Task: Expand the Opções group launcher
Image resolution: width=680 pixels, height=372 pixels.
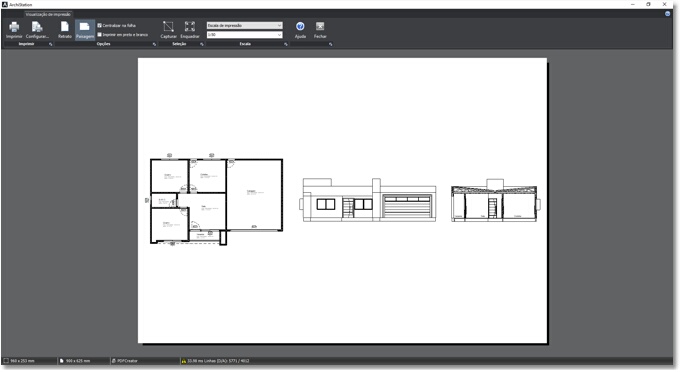Action: [x=154, y=44]
